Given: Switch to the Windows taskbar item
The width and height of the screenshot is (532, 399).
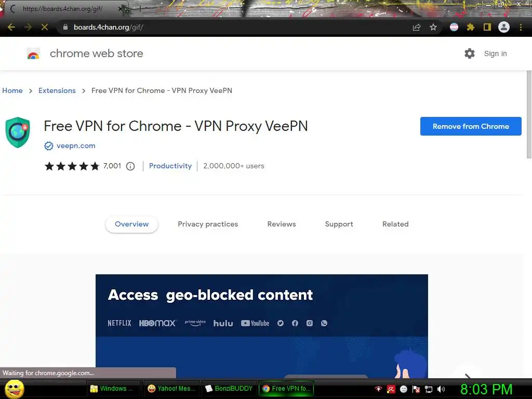Looking at the screenshot, I should [113, 389].
